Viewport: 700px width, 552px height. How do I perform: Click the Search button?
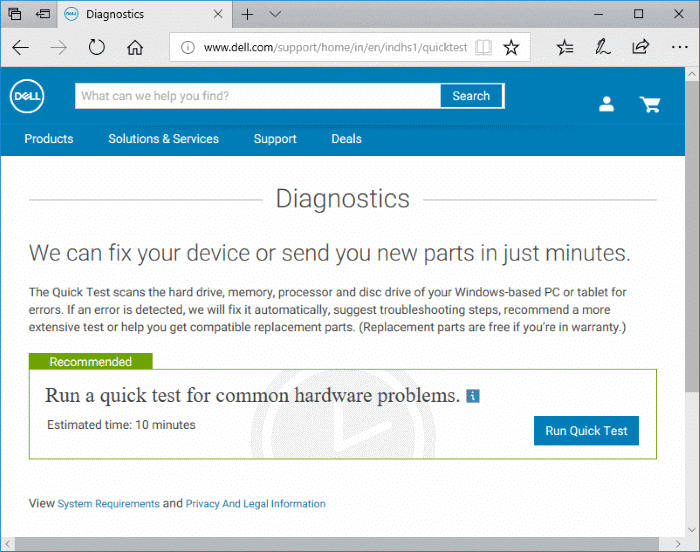coord(471,96)
